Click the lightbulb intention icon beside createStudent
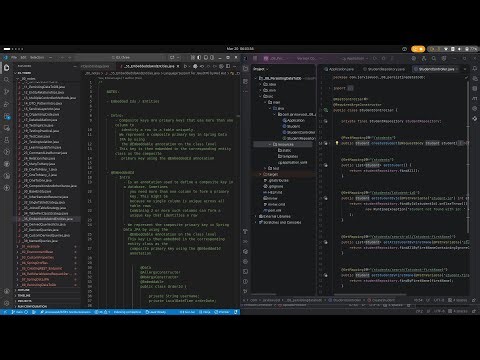Screen dimensions: 480x360 pos(337,143)
